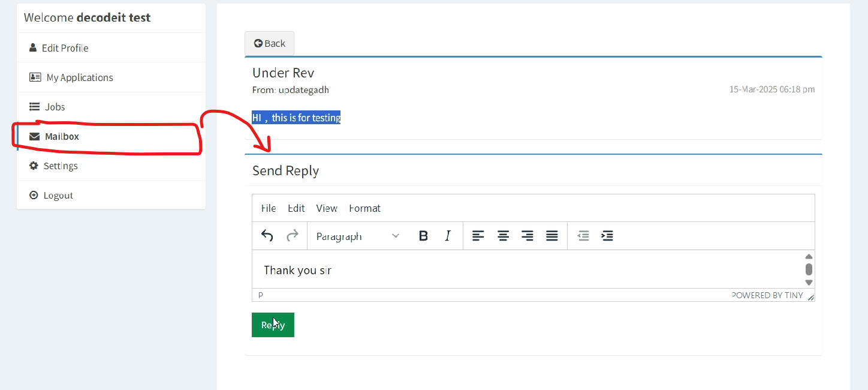Screen dimensions: 868x390
Task: Click inside the reply text area
Action: tap(510, 271)
